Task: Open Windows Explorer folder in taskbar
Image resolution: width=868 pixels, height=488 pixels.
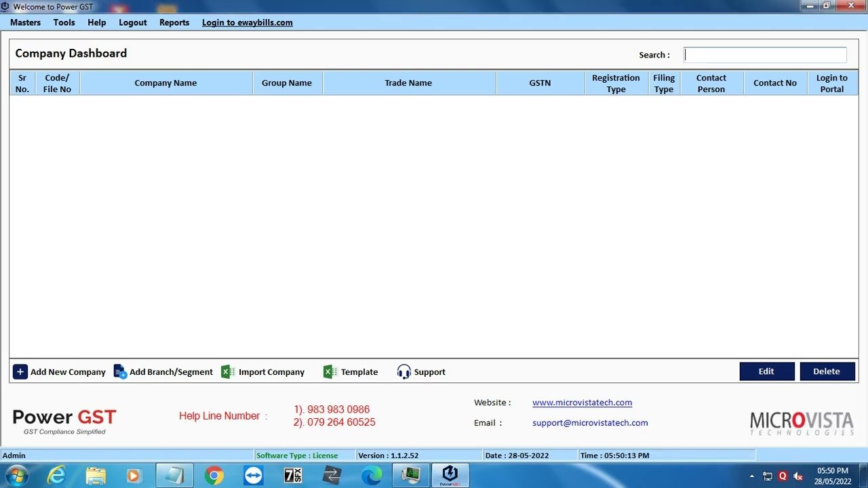Action: click(x=96, y=476)
